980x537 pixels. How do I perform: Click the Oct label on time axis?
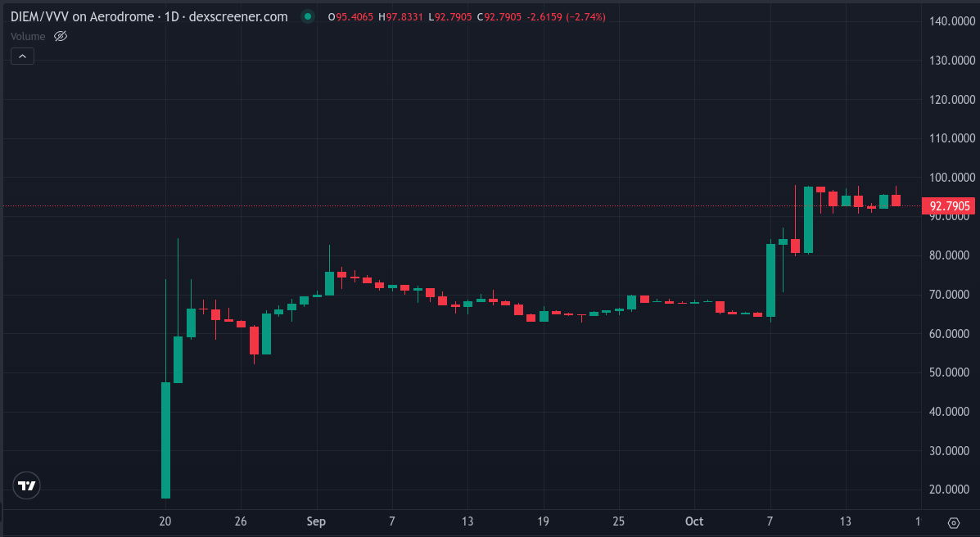pyautogui.click(x=694, y=521)
